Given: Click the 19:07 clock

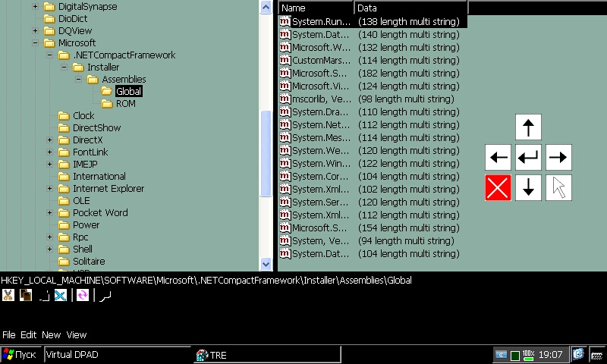Looking at the screenshot, I should [551, 355].
